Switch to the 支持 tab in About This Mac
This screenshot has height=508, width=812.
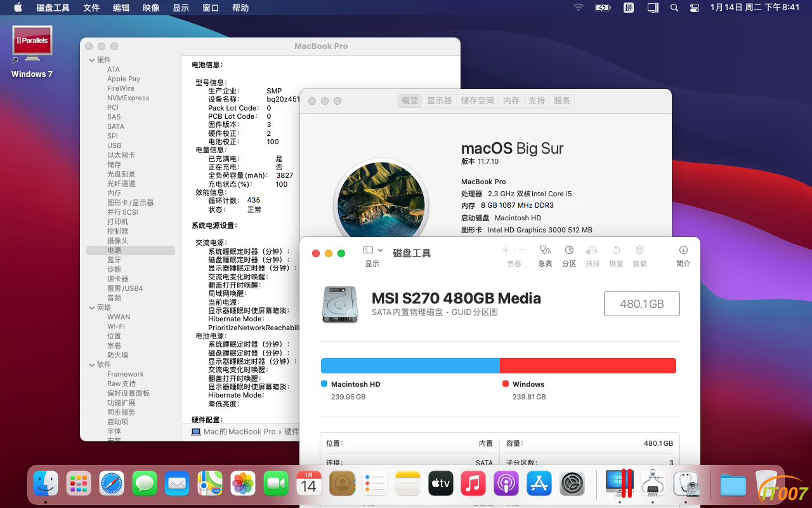[x=537, y=100]
